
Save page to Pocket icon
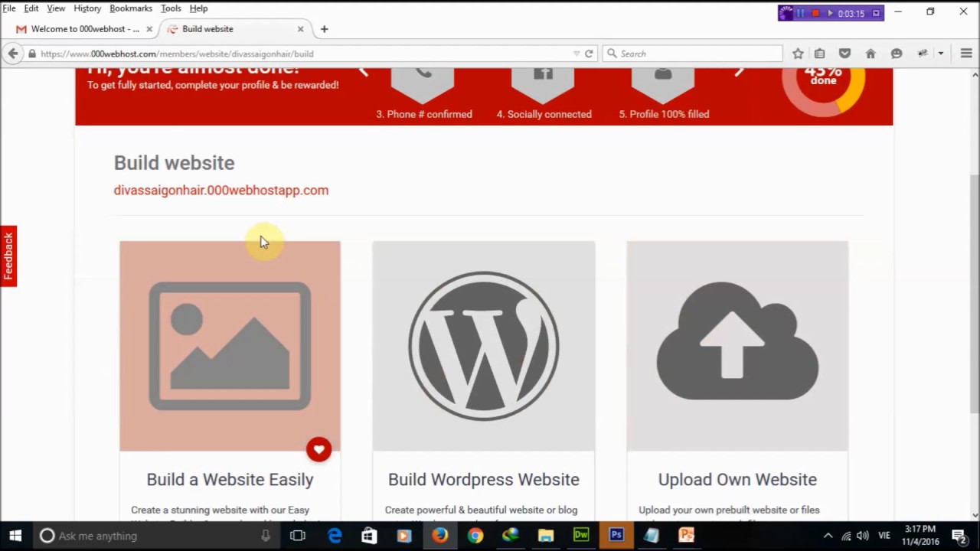[844, 54]
